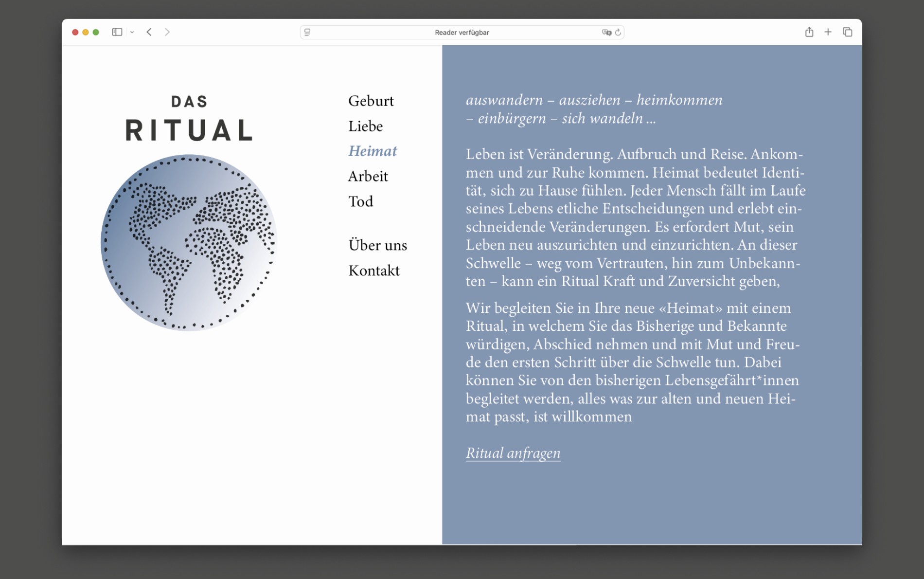Select the active Heimat menu item
This screenshot has width=924, height=579.
[373, 151]
